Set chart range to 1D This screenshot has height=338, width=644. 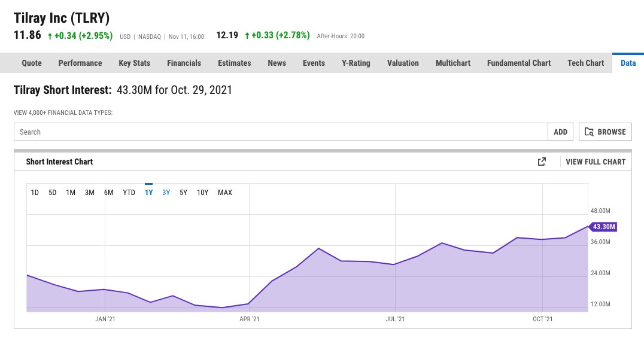coord(35,192)
